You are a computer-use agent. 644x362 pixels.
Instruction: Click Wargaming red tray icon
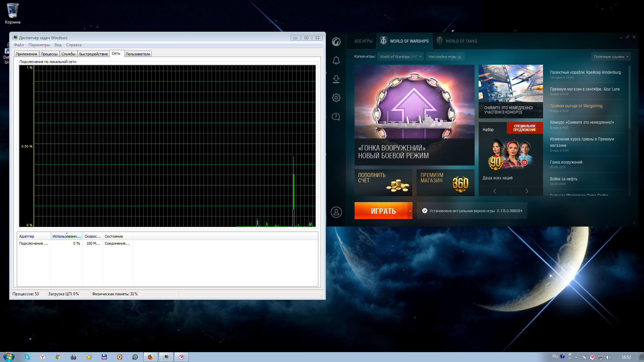[592, 357]
